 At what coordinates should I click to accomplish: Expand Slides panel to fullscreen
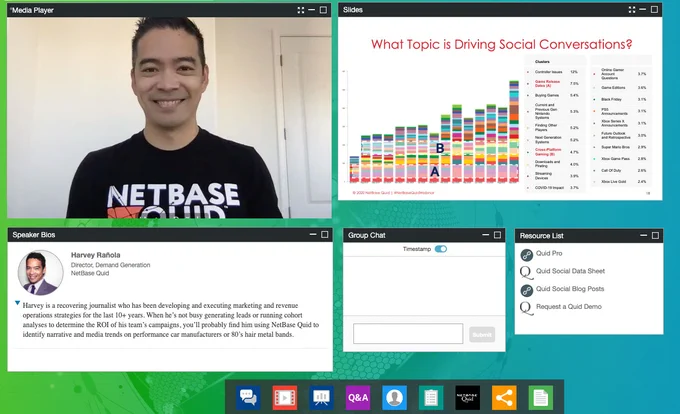(x=632, y=10)
